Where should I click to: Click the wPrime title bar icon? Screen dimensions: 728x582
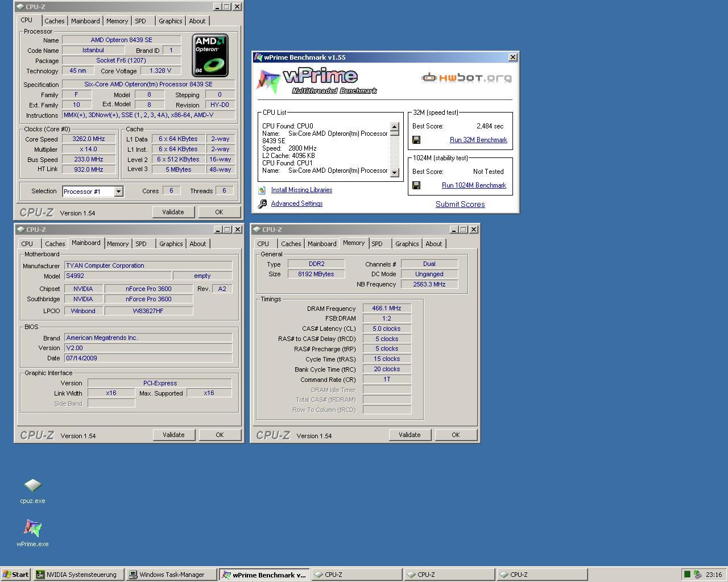pyautogui.click(x=258, y=57)
